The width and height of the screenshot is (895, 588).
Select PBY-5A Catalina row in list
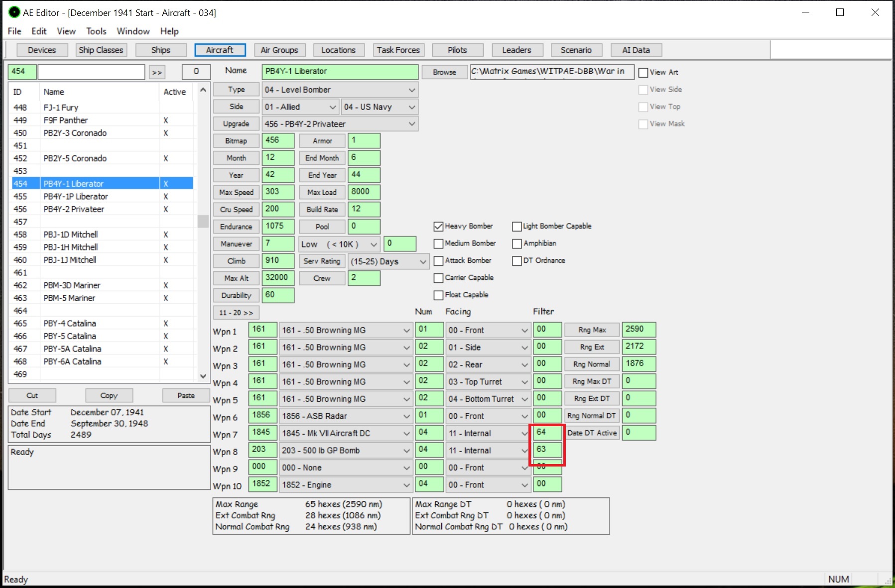pyautogui.click(x=102, y=349)
